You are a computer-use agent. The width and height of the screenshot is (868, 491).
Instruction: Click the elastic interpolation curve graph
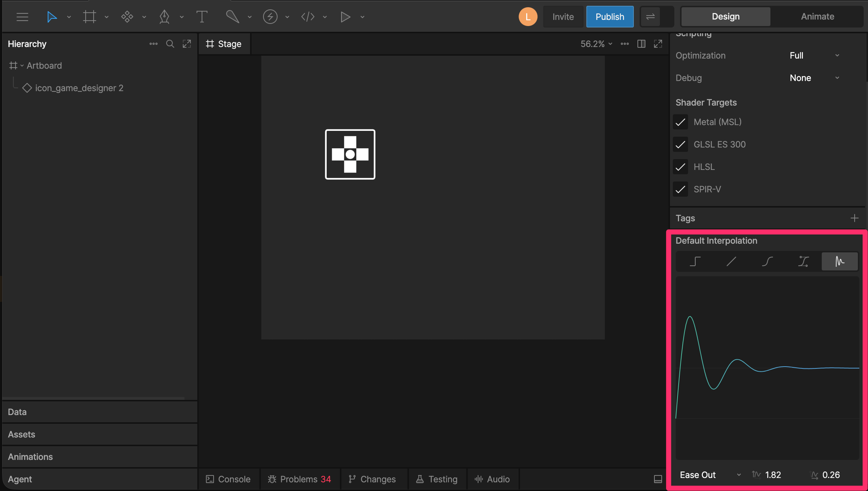pos(767,368)
